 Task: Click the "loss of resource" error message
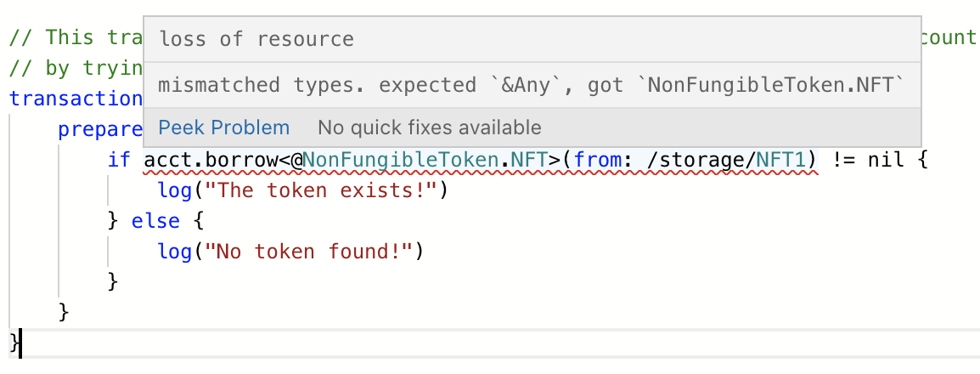tap(256, 39)
